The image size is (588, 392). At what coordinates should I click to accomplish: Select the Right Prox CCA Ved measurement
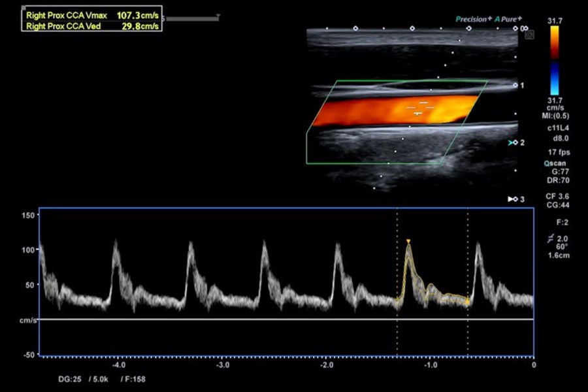pos(92,26)
